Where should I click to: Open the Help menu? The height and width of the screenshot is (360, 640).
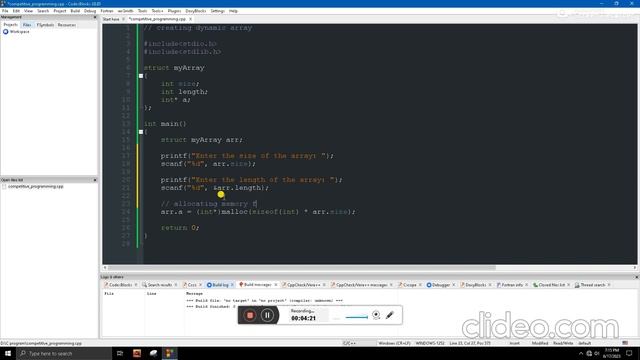click(233, 11)
